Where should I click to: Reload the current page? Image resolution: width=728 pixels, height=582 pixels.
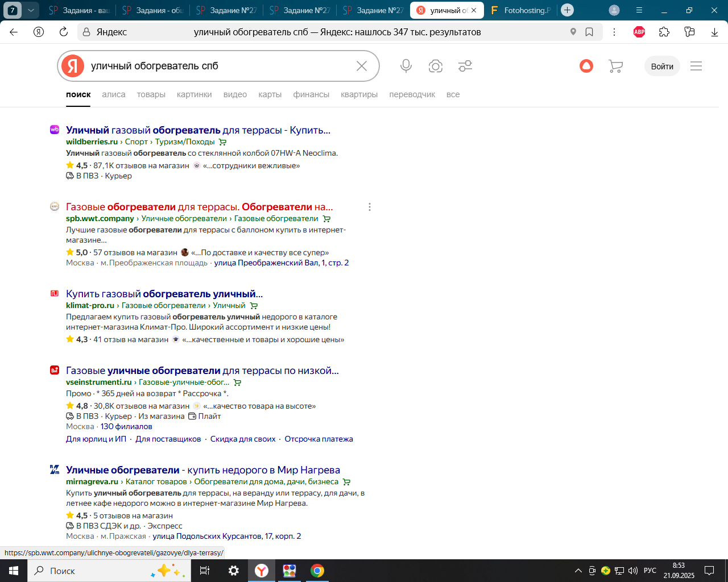64,32
